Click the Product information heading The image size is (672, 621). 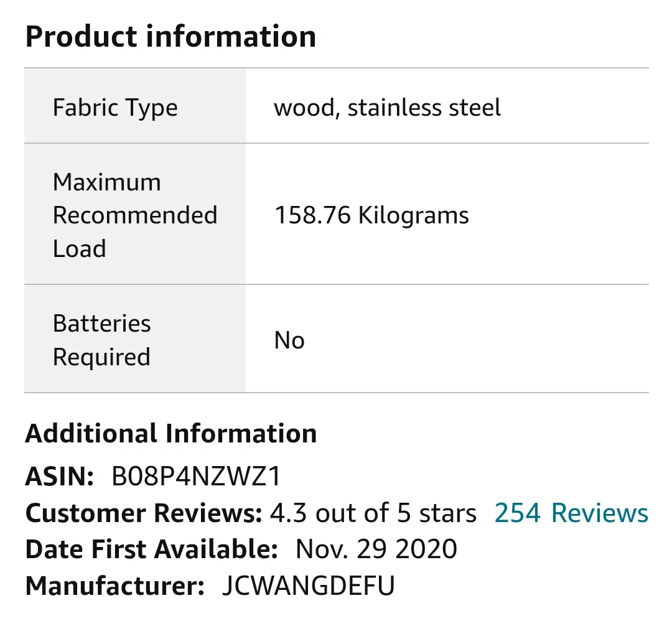[170, 37]
